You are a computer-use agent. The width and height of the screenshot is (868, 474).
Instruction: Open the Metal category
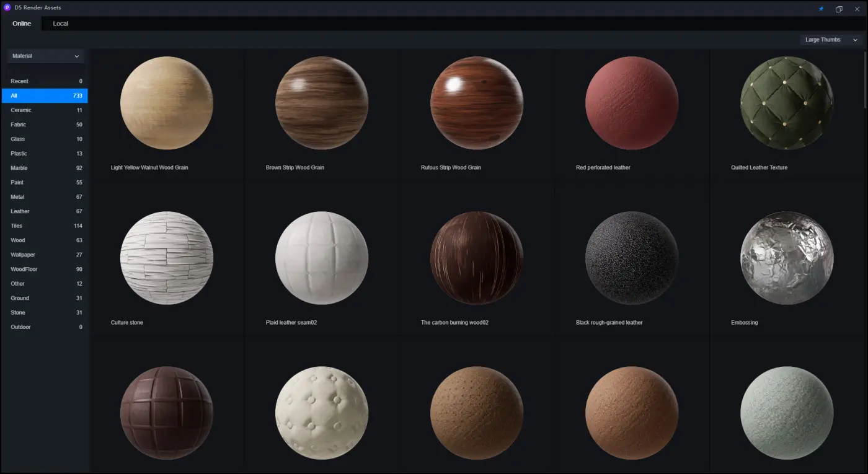[x=45, y=197]
